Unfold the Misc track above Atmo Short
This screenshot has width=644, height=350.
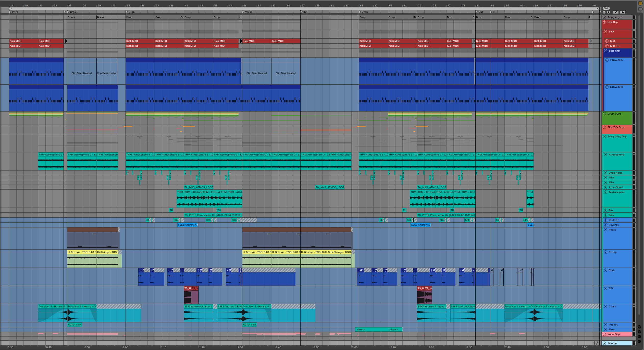point(605,183)
